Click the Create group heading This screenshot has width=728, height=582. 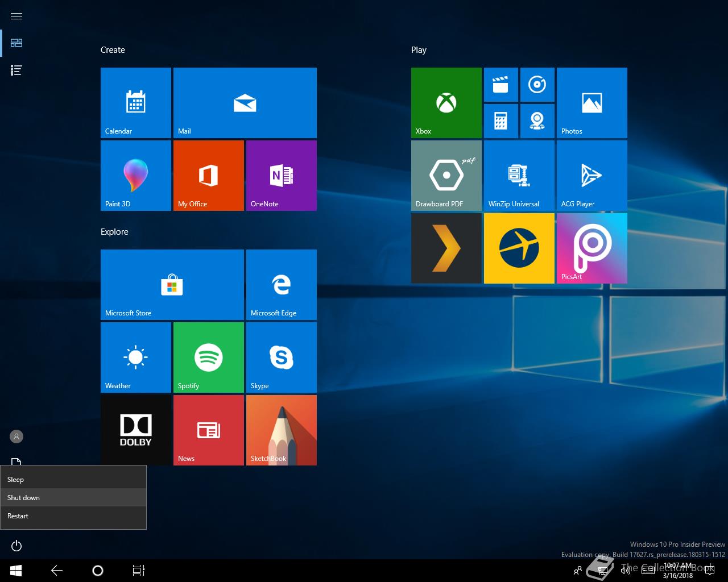pos(113,50)
